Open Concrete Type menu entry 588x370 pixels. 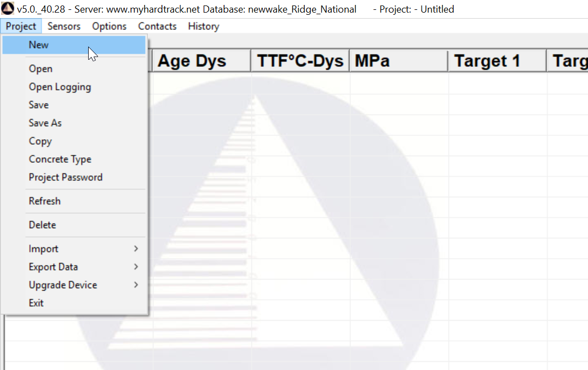(74, 159)
